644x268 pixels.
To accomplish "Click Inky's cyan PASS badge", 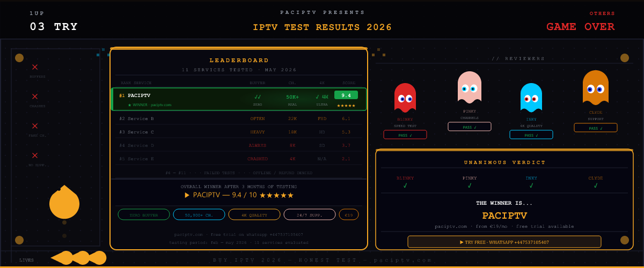I will tap(531, 135).
